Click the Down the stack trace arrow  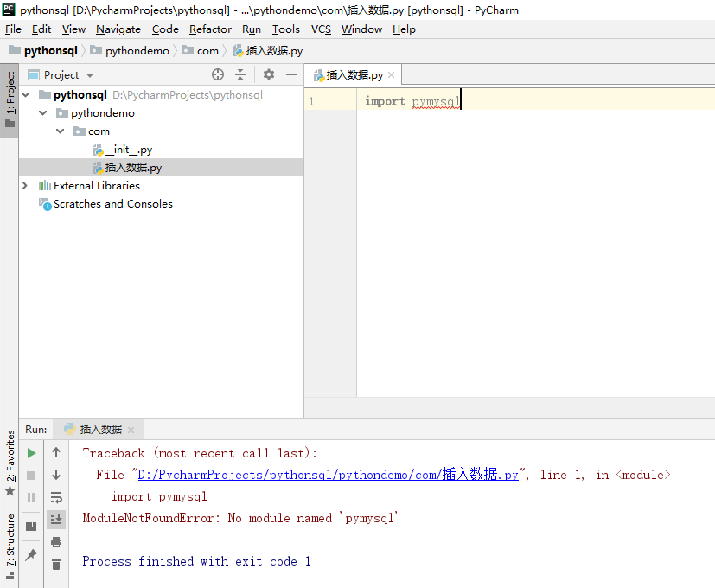pos(56,475)
